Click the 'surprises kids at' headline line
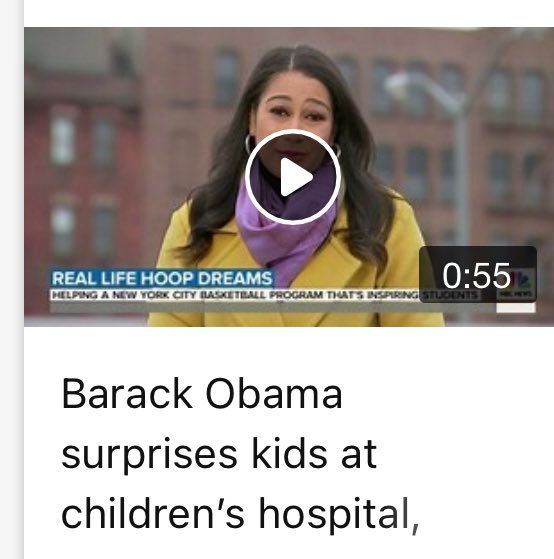554x559 pixels. [219, 454]
